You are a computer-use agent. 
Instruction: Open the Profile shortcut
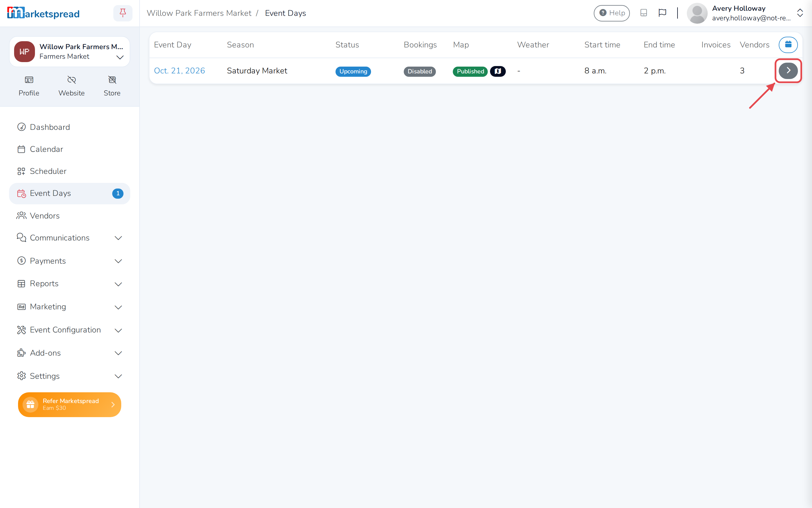coord(29,86)
